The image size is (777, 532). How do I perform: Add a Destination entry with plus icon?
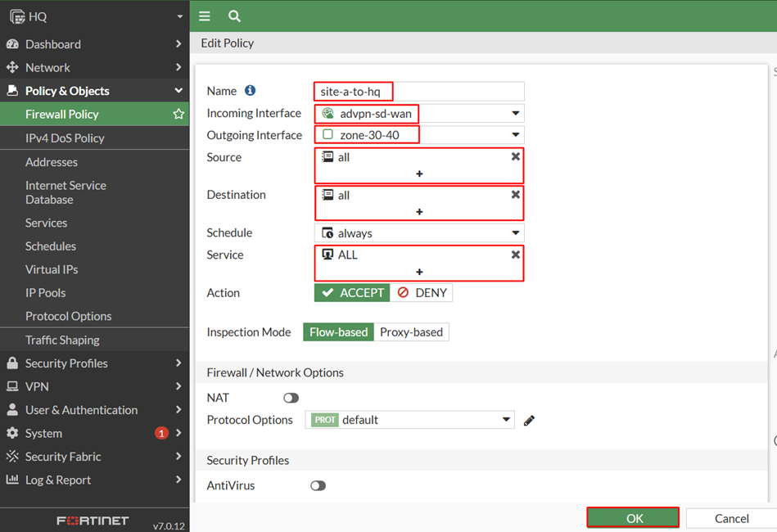pos(419,212)
